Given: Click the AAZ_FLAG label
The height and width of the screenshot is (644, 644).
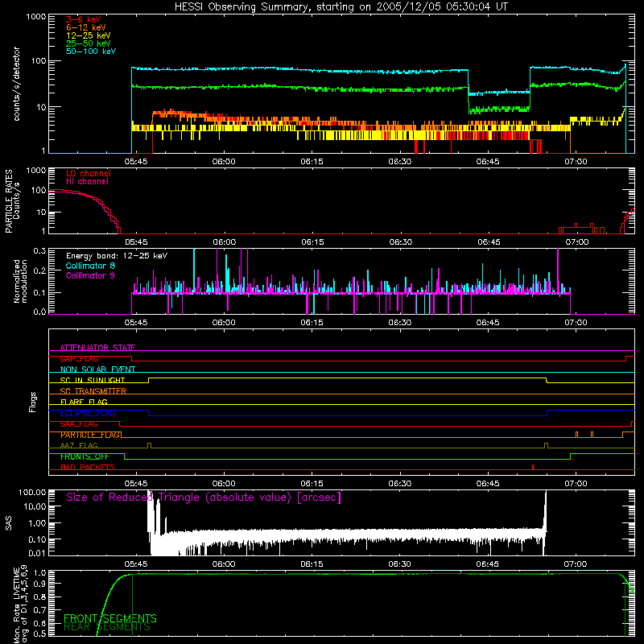Looking at the screenshot, I should (x=79, y=446).
